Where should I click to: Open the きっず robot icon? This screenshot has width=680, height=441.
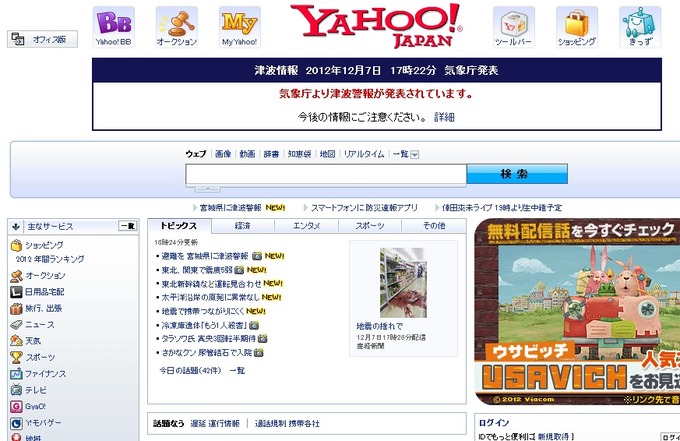pyautogui.click(x=640, y=27)
